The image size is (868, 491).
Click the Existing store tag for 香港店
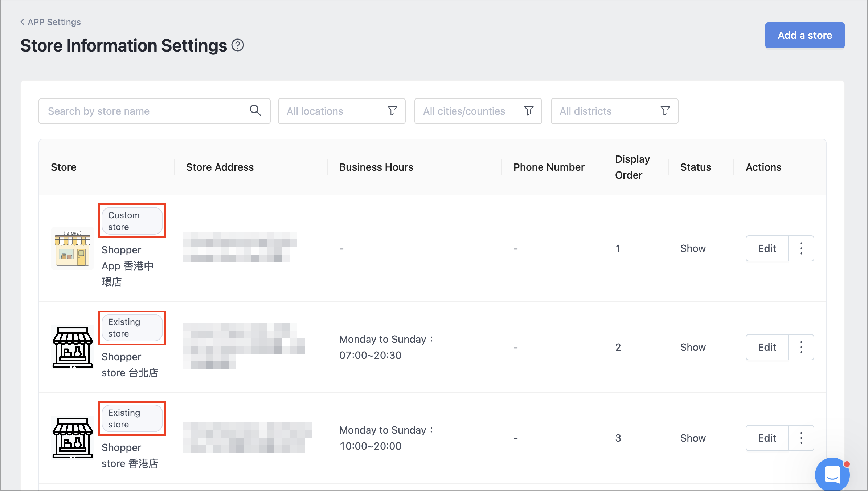tap(132, 418)
